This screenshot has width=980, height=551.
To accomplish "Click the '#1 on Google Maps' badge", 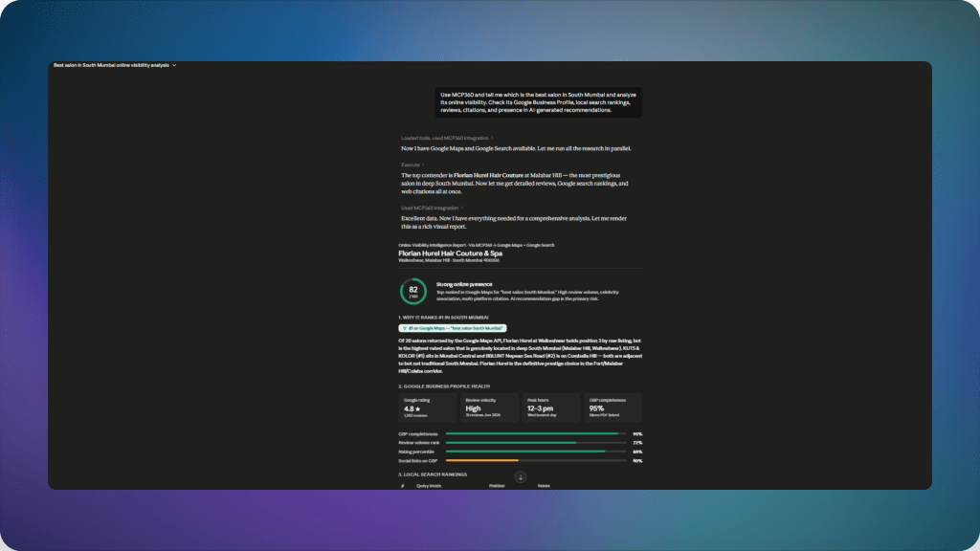I will tap(453, 328).
